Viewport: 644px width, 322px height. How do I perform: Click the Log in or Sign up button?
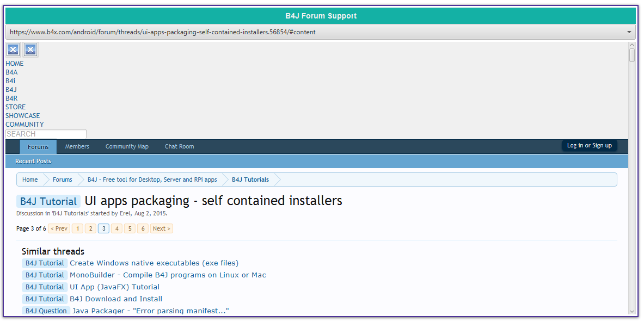click(589, 145)
